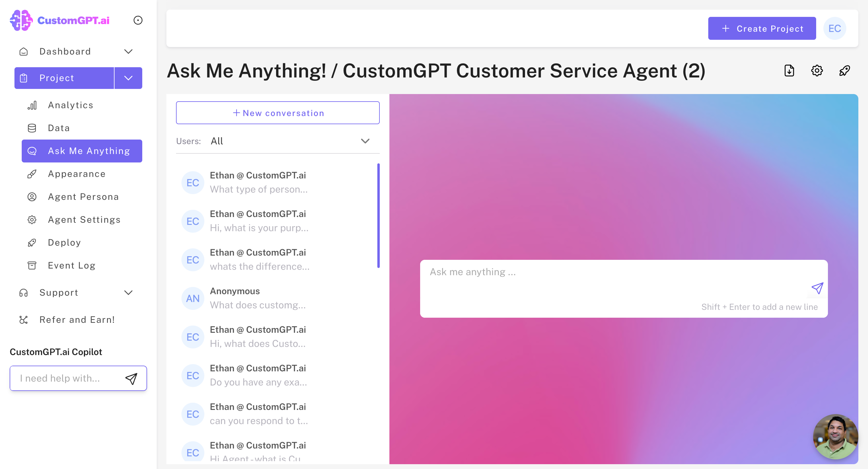The image size is (868, 469).
Task: Start a New conversation
Action: pyautogui.click(x=278, y=113)
